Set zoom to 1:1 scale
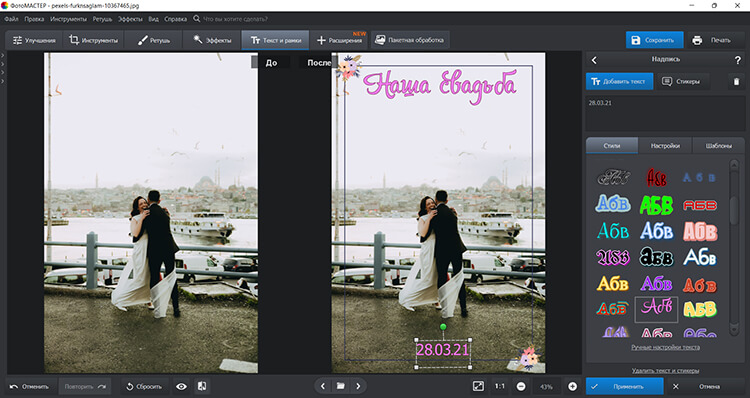 point(499,386)
